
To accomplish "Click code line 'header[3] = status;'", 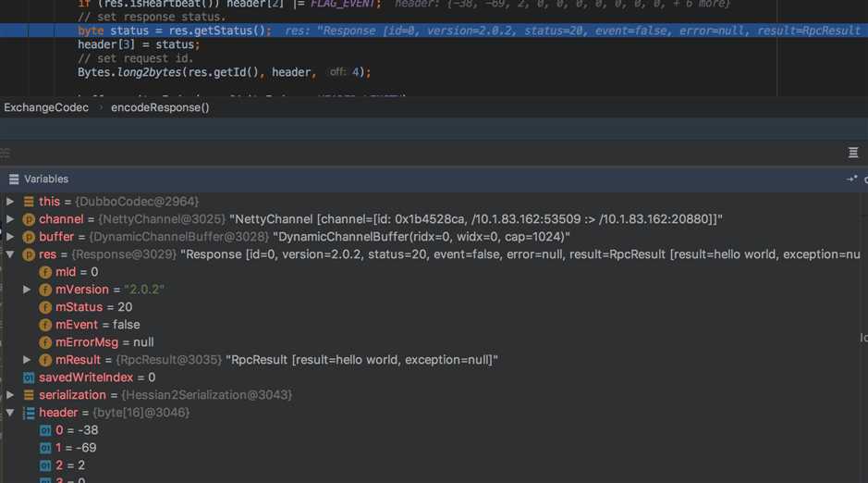I will tap(139, 44).
